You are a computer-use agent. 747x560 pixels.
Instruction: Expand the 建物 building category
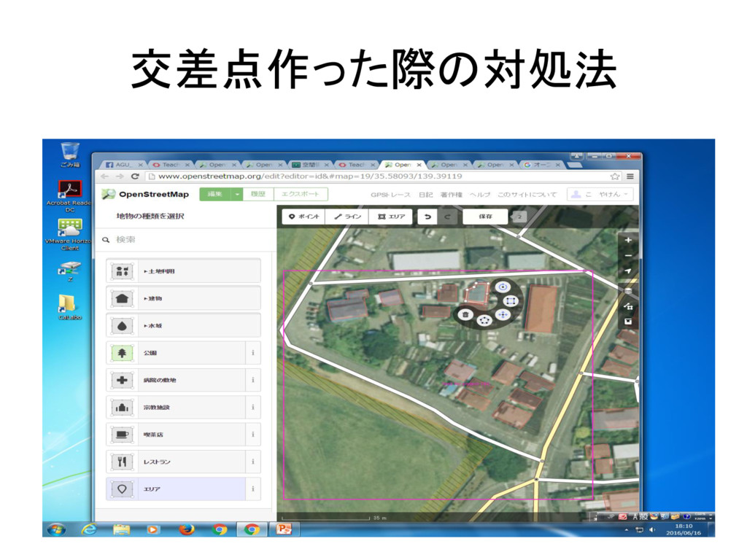point(183,298)
